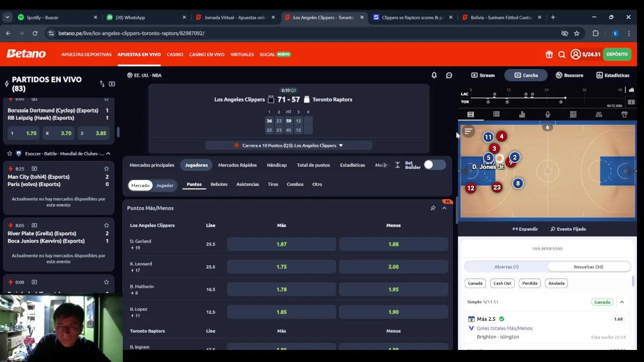Open the gift promotions icon

(549, 54)
